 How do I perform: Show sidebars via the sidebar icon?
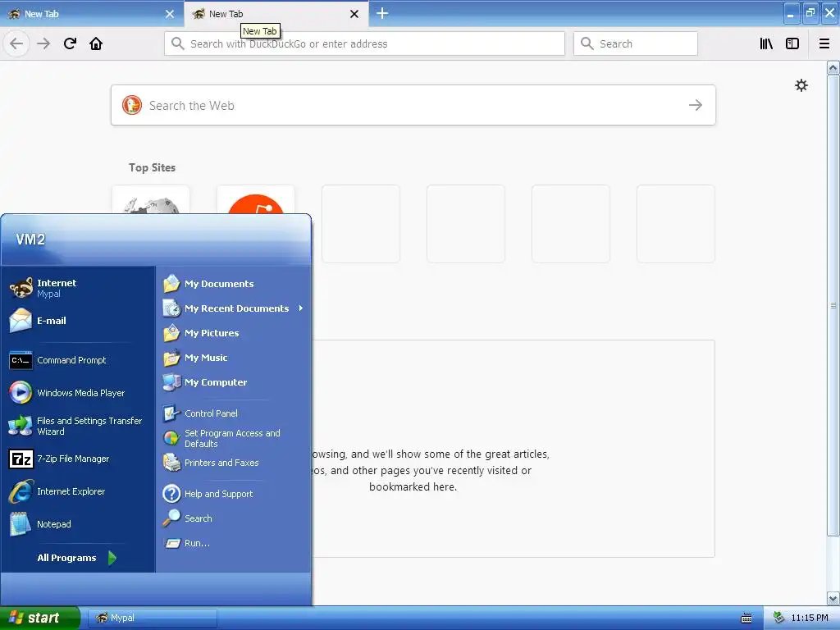point(792,43)
